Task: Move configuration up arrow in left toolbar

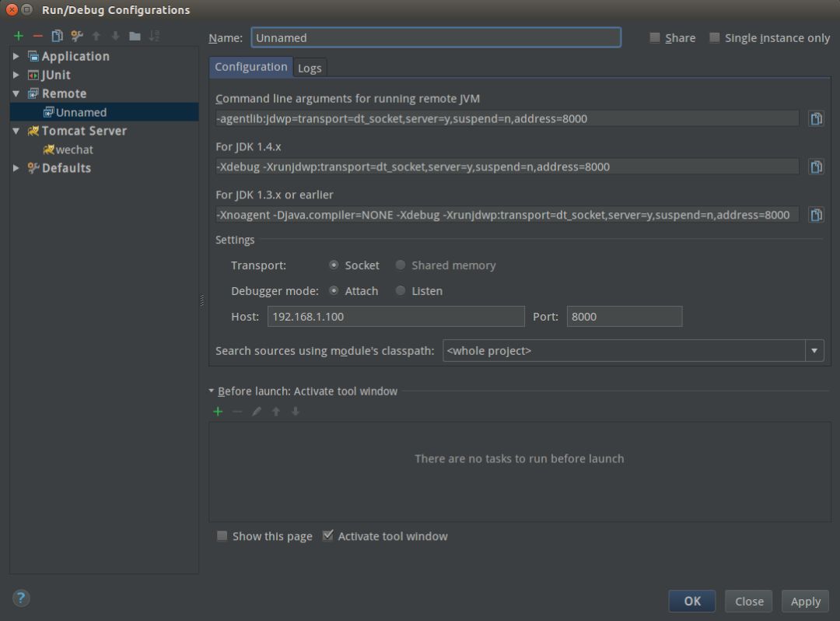Action: [x=96, y=36]
